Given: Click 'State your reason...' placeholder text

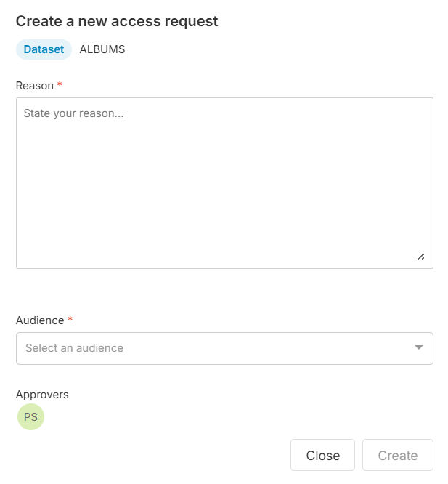Looking at the screenshot, I should pyautogui.click(x=73, y=113).
